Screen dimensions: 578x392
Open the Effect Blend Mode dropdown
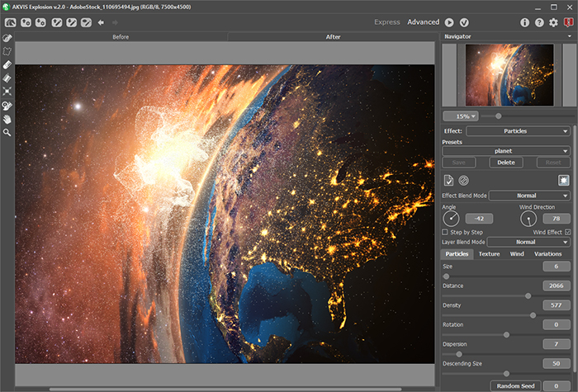point(528,196)
